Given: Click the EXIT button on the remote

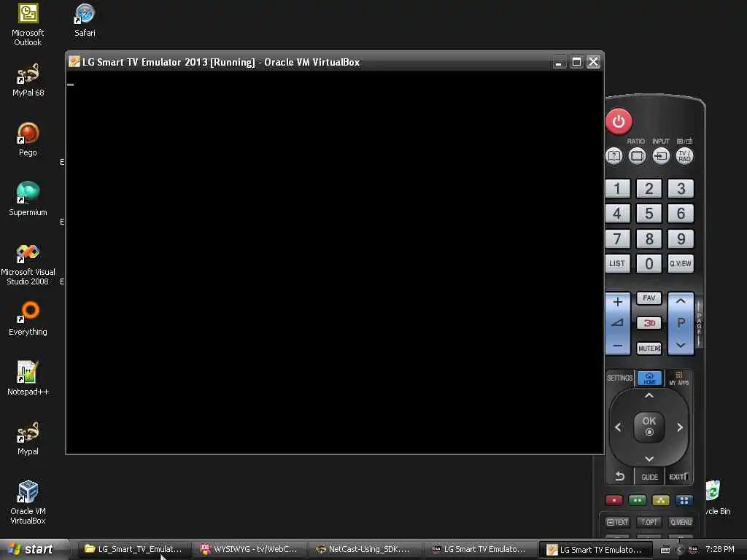Looking at the screenshot, I should point(679,477).
